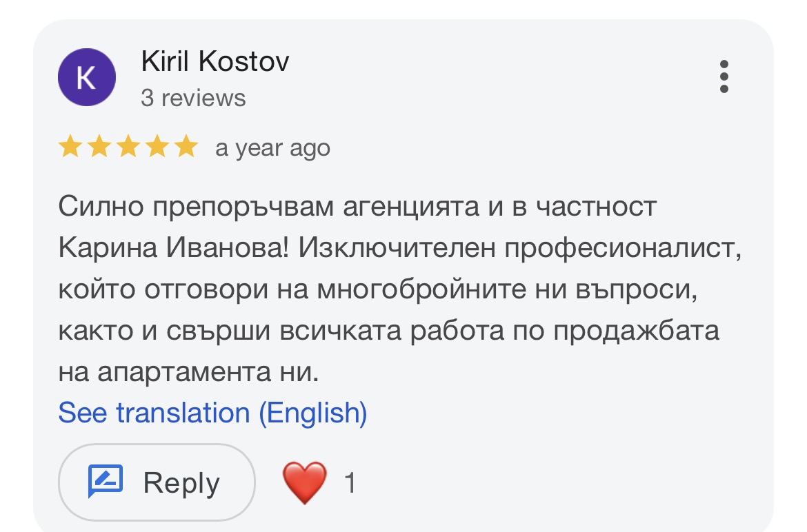Click the 'a year ago' timestamp

pos(272,148)
